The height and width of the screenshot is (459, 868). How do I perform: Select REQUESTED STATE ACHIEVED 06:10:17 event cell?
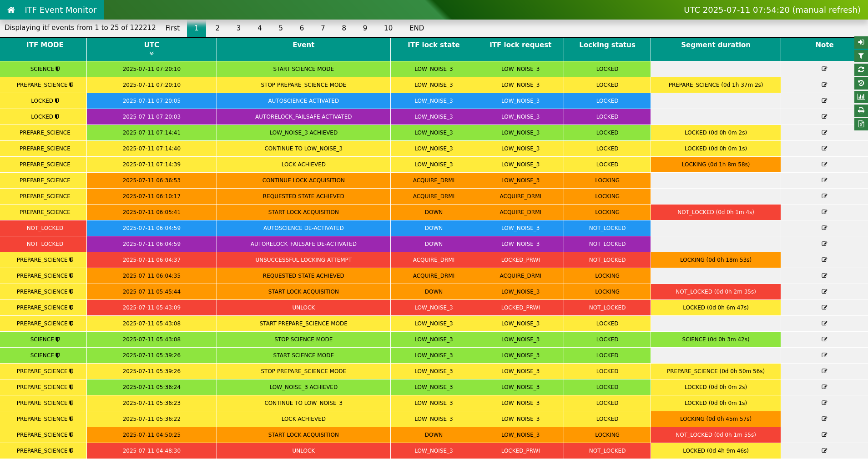tap(303, 196)
